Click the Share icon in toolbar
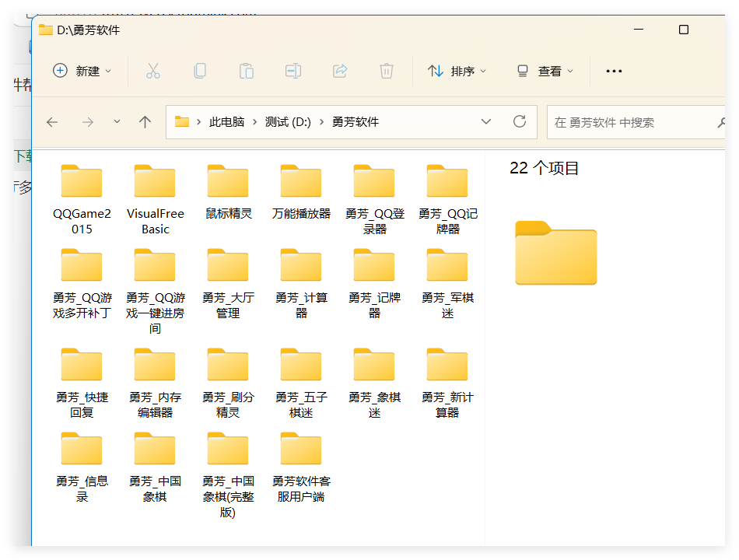The image size is (739, 560). pos(340,71)
